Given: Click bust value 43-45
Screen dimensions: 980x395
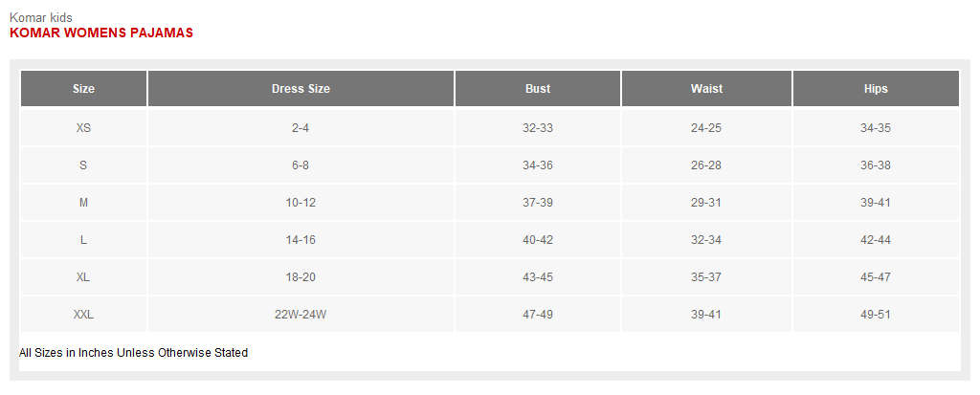Looking at the screenshot, I should click(x=538, y=277).
